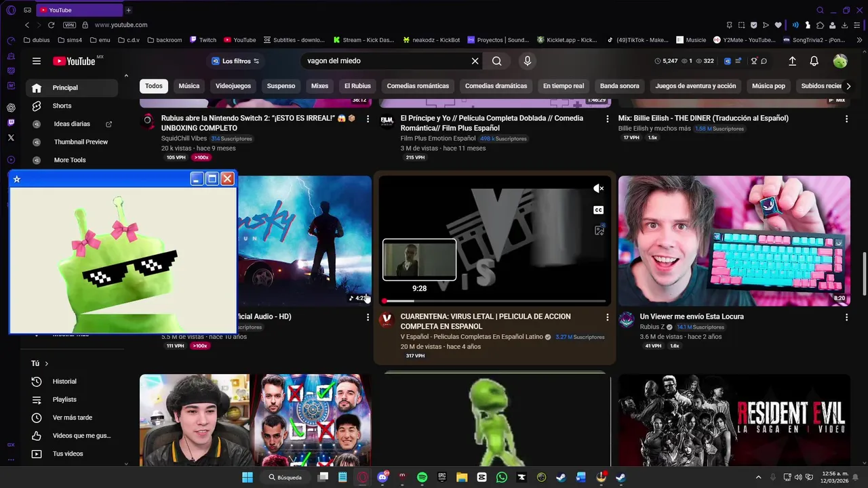The height and width of the screenshot is (488, 868).
Task: Open the V Español channel avatar
Action: tap(387, 319)
